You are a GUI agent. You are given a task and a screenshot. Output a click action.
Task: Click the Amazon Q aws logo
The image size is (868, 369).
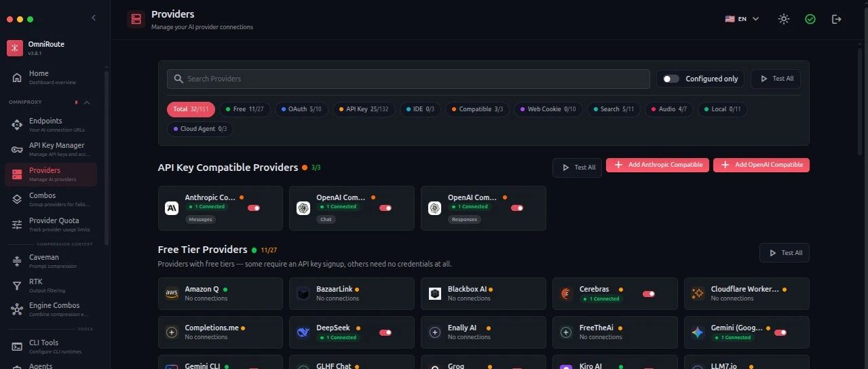click(x=171, y=294)
